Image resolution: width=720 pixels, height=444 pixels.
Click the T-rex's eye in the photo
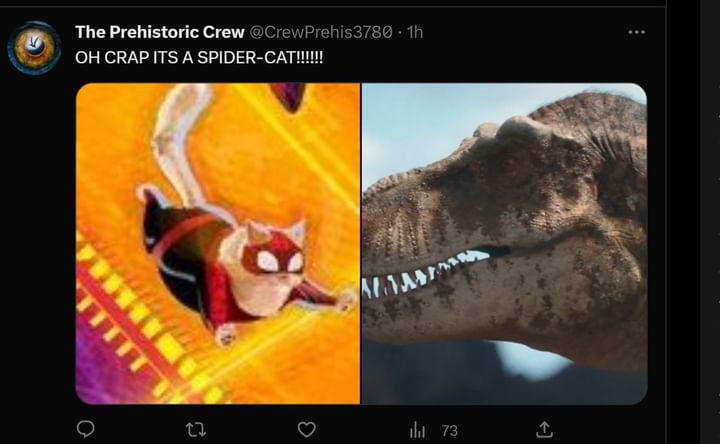click(x=511, y=163)
